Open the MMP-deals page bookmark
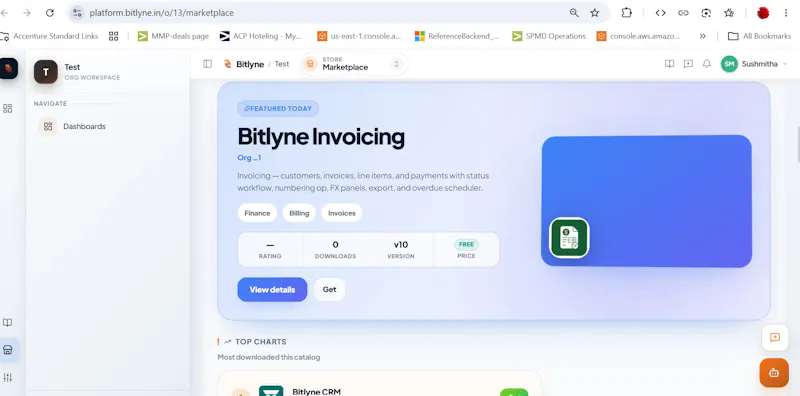800x396 pixels. 173,36
